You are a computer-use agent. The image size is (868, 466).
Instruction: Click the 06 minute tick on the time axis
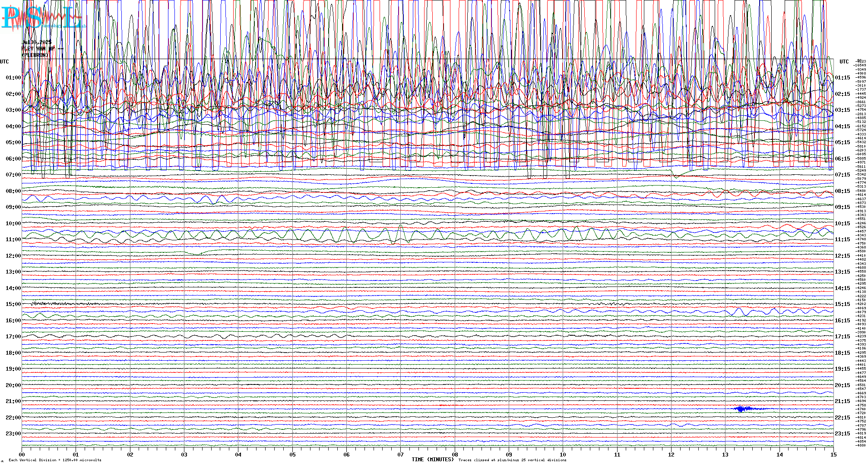pyautogui.click(x=346, y=454)
